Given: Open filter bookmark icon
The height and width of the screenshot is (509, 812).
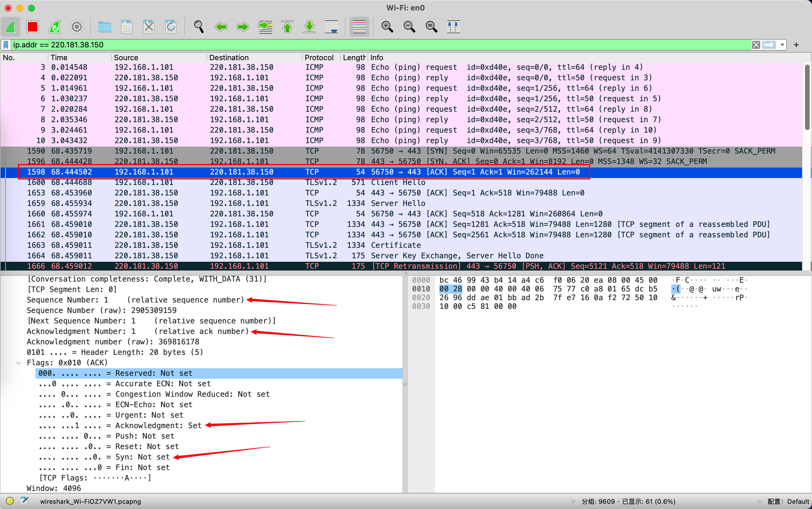Looking at the screenshot, I should tap(6, 45).
